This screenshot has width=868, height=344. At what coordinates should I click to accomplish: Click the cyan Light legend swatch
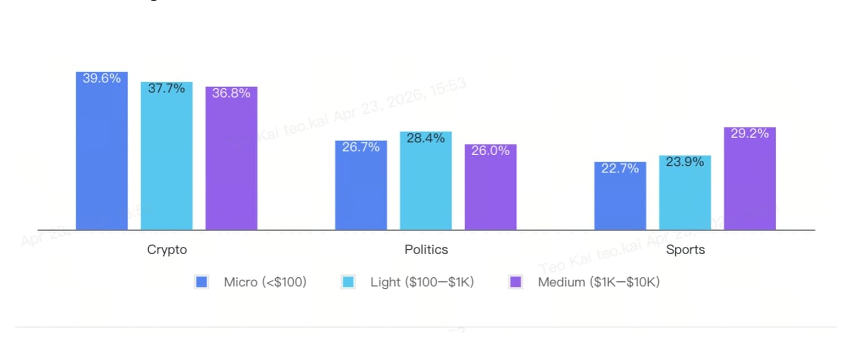coord(348,282)
